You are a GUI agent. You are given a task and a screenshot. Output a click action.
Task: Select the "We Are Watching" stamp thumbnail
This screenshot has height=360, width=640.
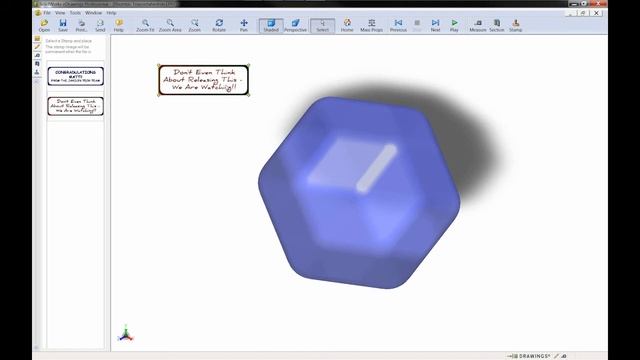tap(76, 106)
